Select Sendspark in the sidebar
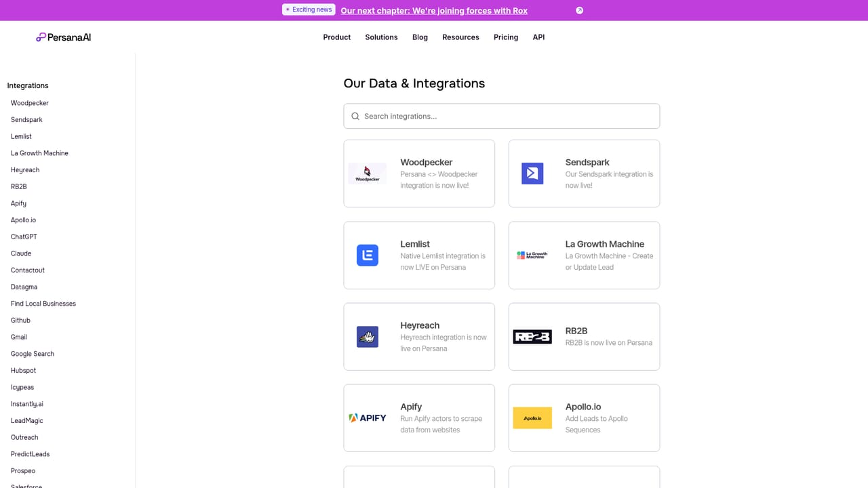The width and height of the screenshot is (868, 488). click(26, 120)
